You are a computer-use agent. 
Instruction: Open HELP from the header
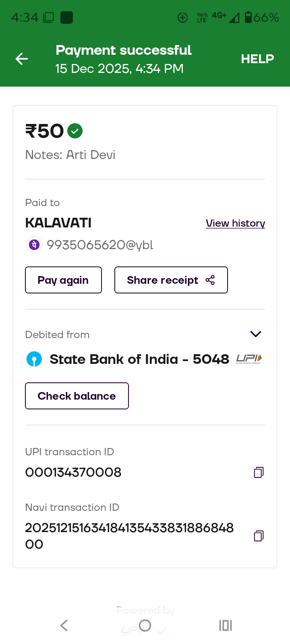pyautogui.click(x=257, y=59)
